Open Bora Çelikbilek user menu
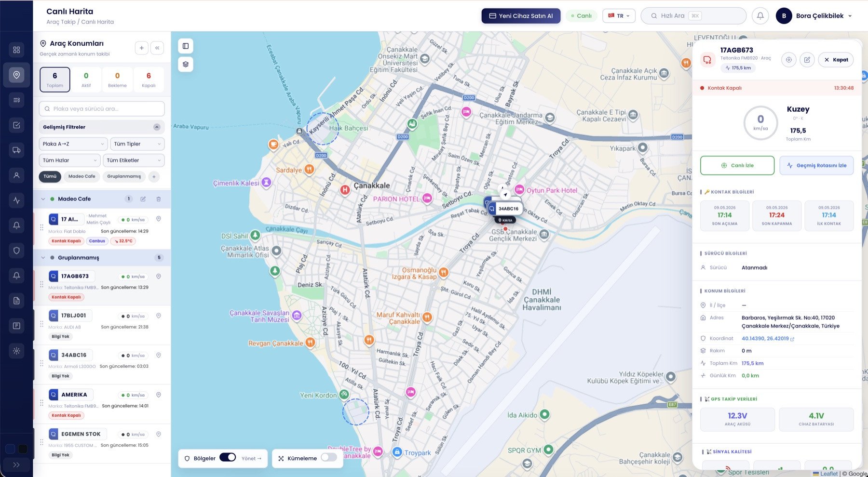Image resolution: width=868 pixels, height=477 pixels. point(814,16)
